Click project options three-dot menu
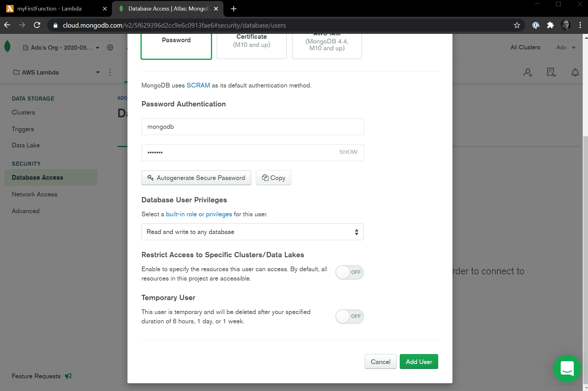The width and height of the screenshot is (588, 391). (x=110, y=72)
